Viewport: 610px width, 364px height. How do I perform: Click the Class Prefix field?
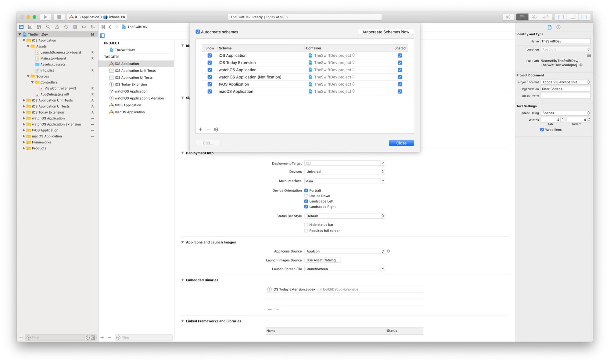pyautogui.click(x=565, y=96)
